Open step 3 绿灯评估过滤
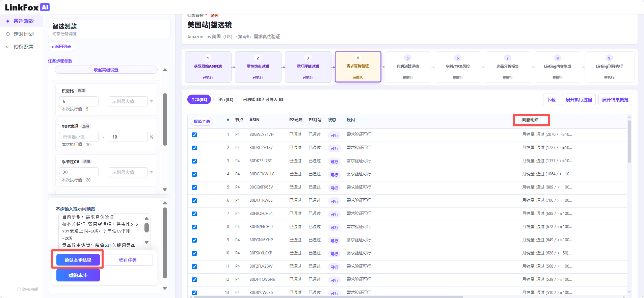Viewport: 644px width, 298px height. point(308,67)
